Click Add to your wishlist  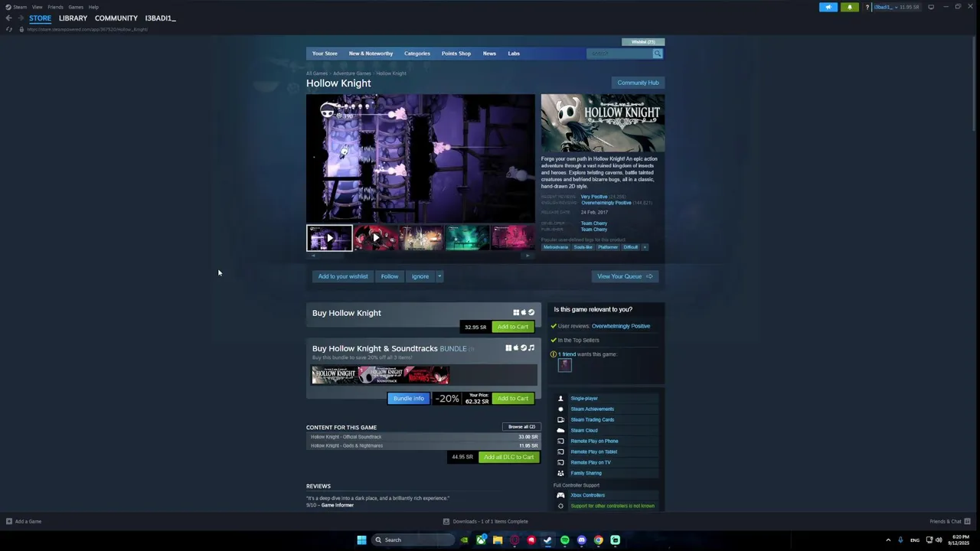(x=343, y=276)
